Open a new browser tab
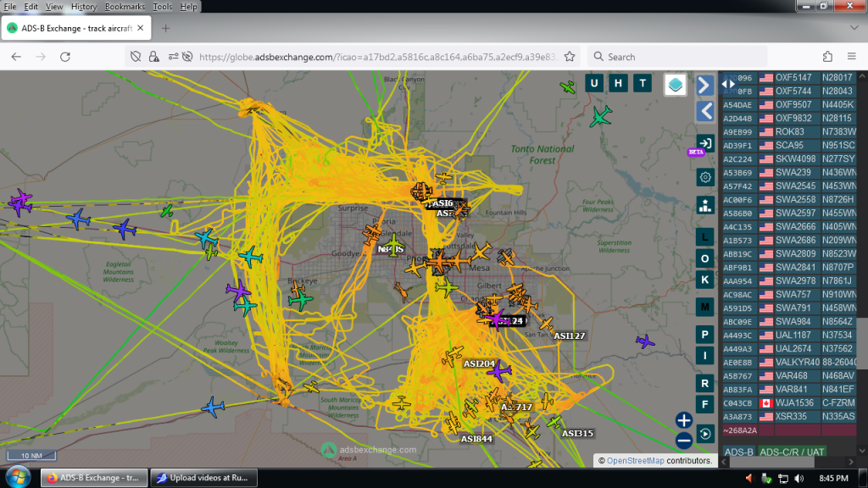 click(x=165, y=28)
